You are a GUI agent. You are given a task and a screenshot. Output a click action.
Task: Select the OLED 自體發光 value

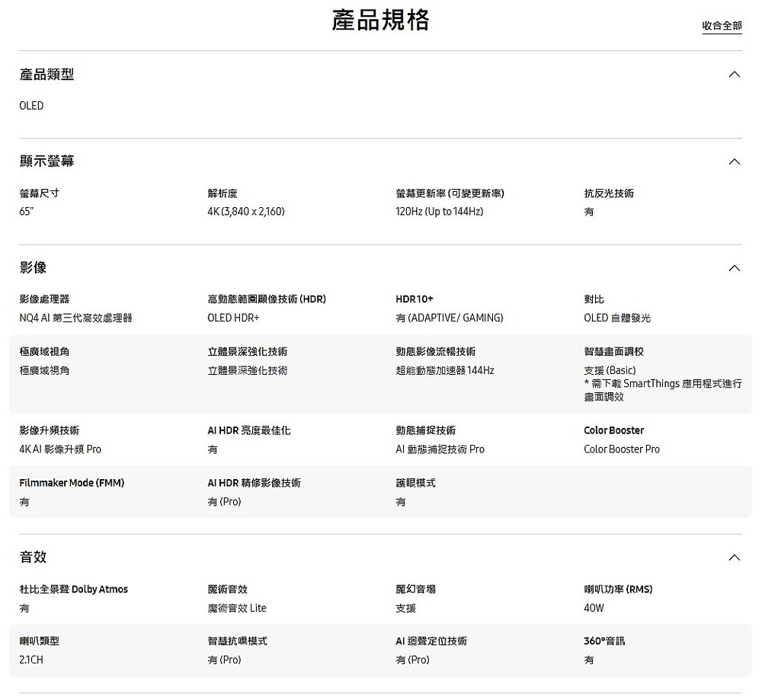coord(617,318)
